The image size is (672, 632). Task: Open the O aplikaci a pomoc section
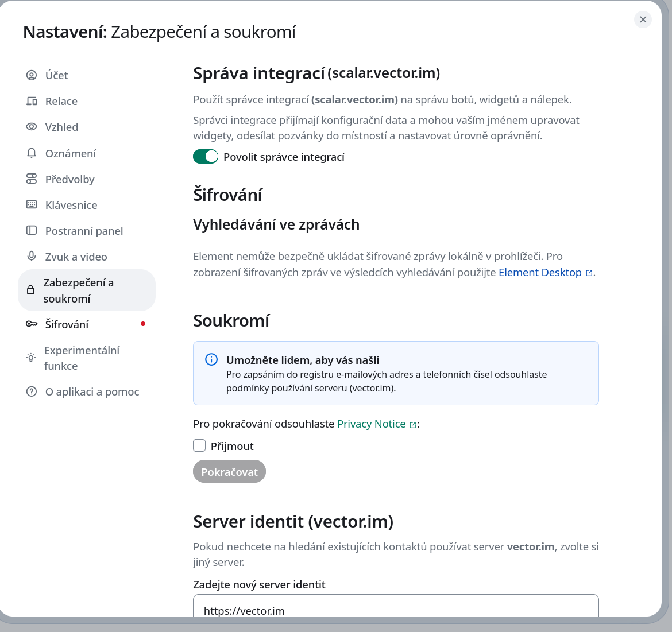click(92, 391)
